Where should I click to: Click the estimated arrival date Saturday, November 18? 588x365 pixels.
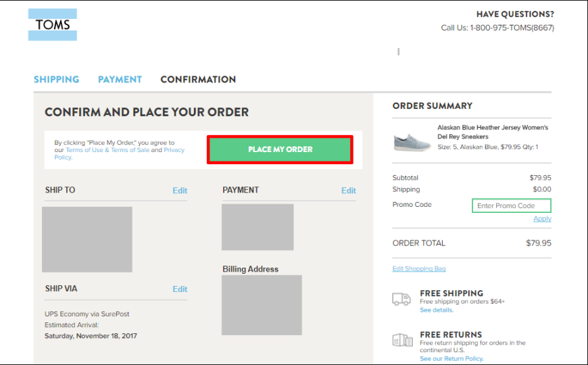pyautogui.click(x=91, y=336)
